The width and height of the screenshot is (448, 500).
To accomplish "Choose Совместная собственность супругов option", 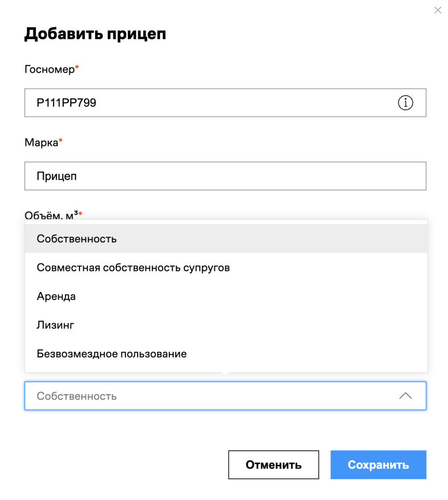I will point(226,267).
